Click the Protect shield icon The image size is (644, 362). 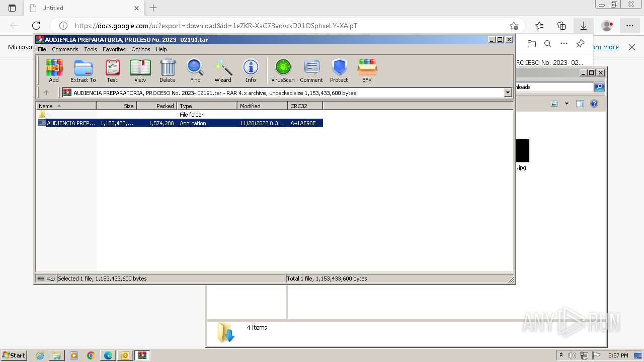click(339, 71)
